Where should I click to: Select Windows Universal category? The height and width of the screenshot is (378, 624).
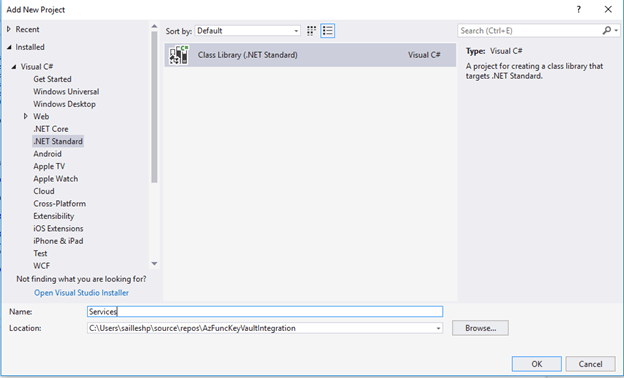click(66, 92)
